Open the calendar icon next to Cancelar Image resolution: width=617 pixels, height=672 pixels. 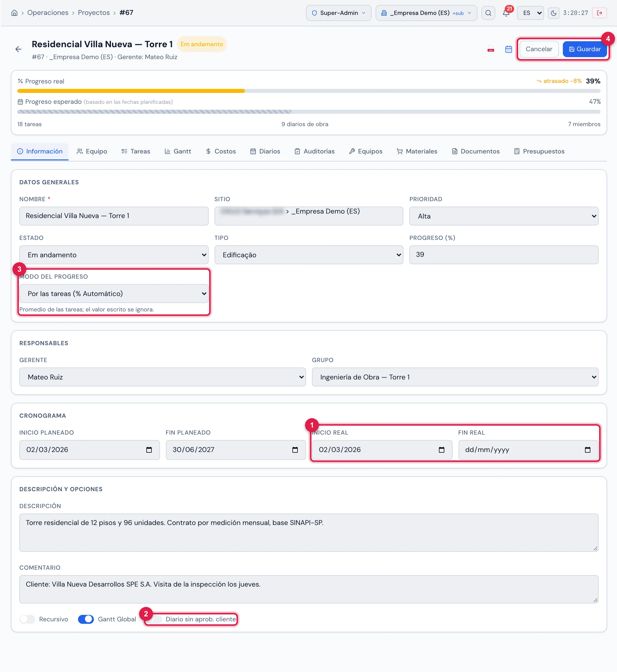[x=508, y=49]
